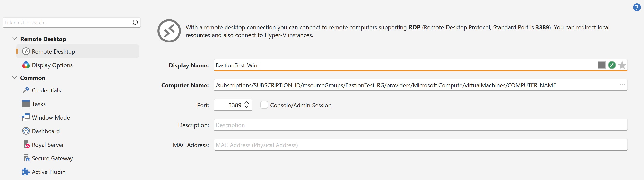Focus the MAC Address input field

(420, 145)
